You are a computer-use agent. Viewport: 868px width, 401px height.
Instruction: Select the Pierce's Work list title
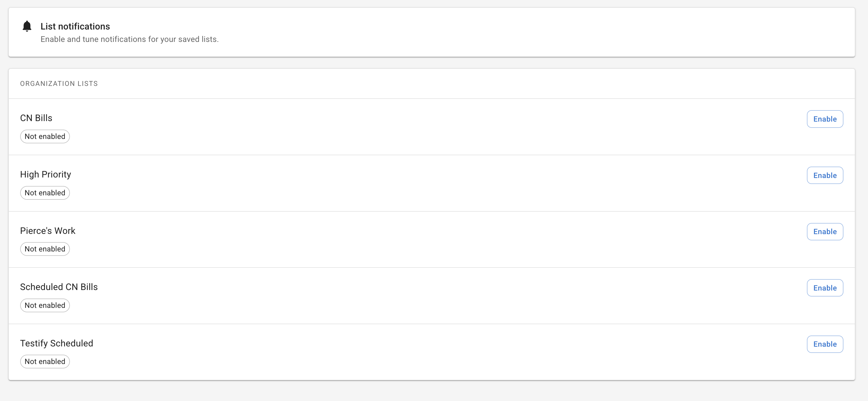(x=48, y=231)
